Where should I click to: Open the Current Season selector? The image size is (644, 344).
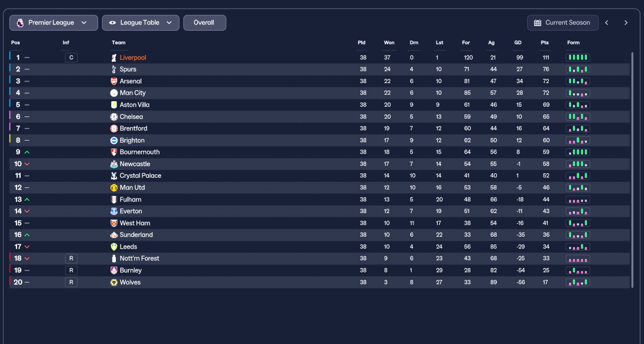click(562, 23)
